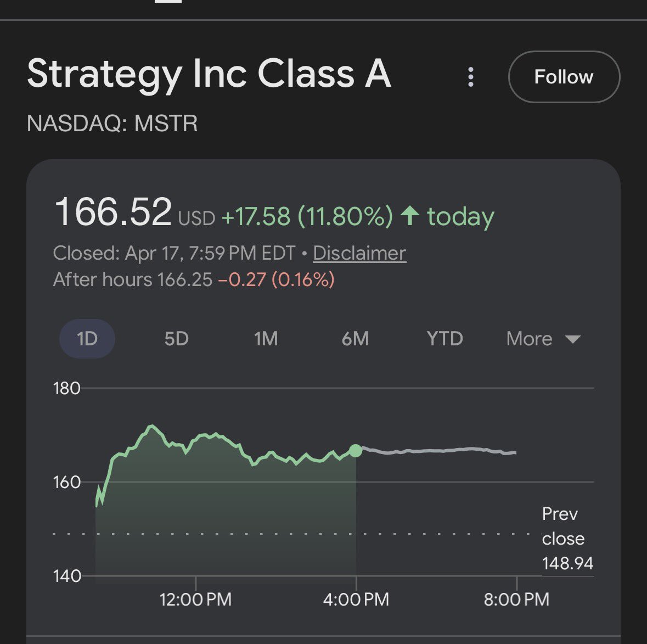Show the 1M chart range

[x=266, y=339]
